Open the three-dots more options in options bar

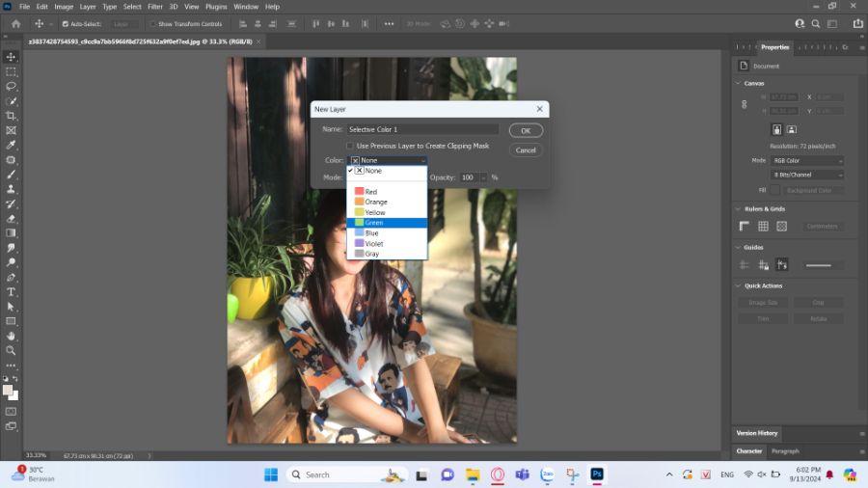(390, 24)
